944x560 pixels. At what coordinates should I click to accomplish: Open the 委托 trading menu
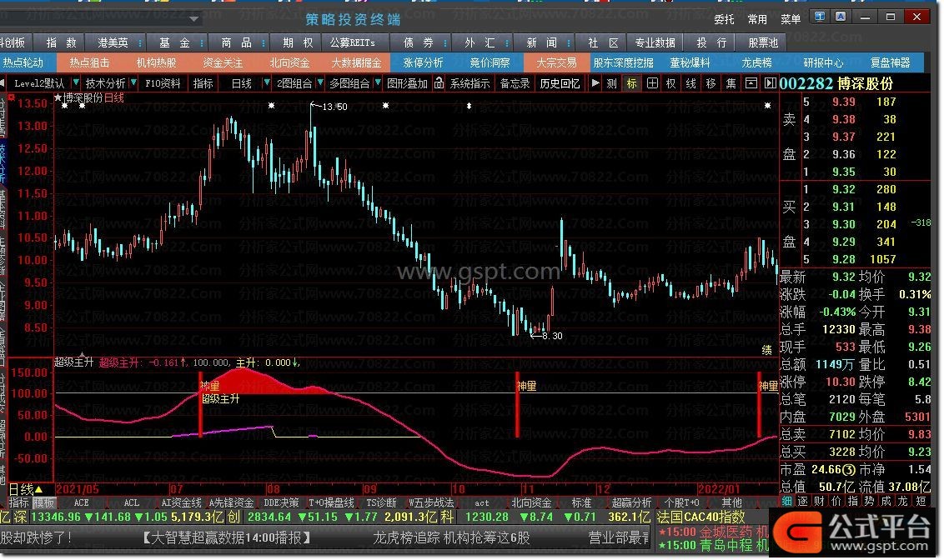pos(724,19)
